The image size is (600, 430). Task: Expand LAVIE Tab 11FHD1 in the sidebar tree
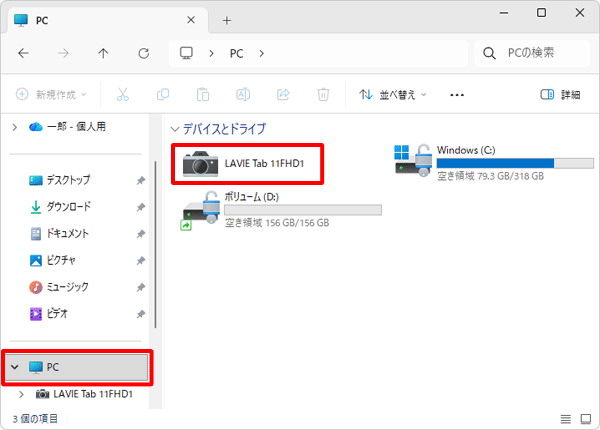[x=21, y=394]
